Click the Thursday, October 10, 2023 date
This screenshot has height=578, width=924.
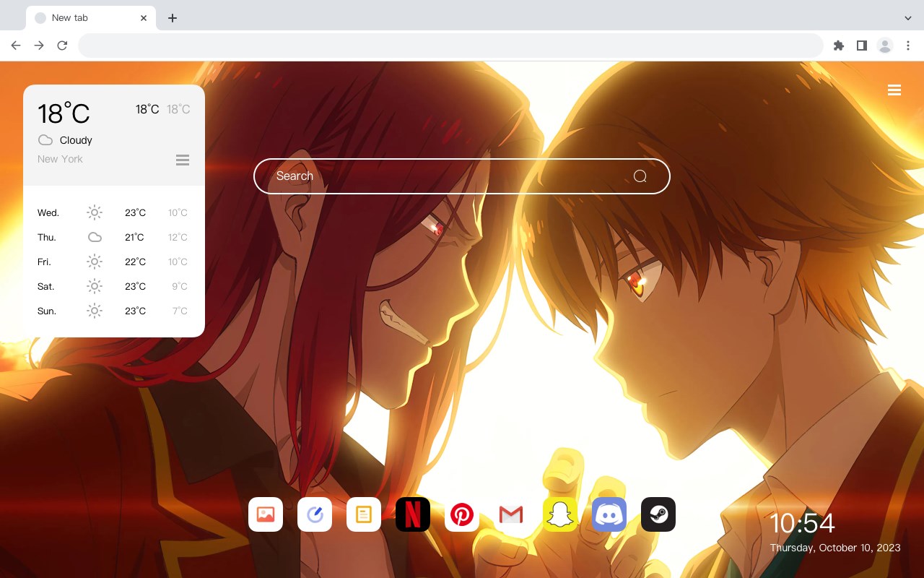pos(835,548)
